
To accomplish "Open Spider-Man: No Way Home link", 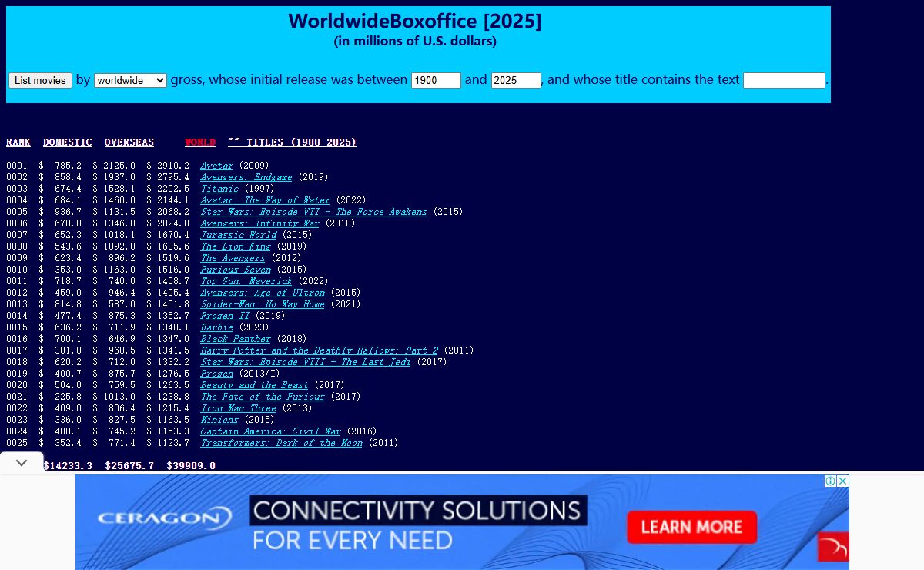I will click(x=263, y=304).
